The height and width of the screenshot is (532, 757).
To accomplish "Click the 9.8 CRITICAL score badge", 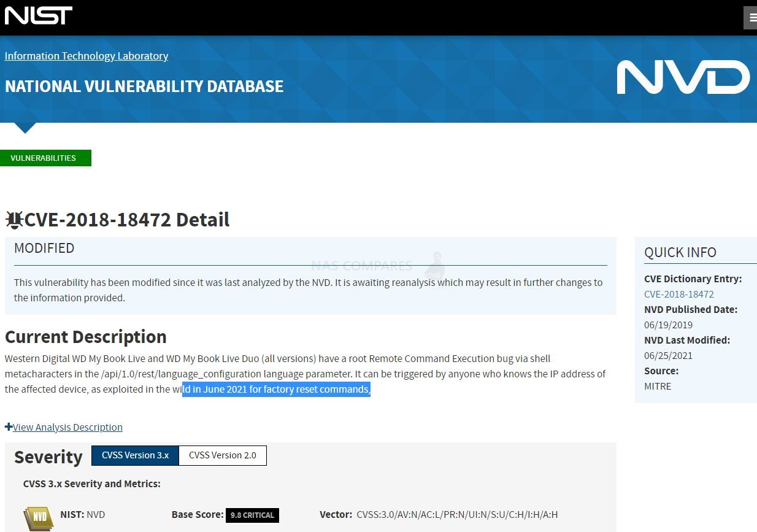I will click(252, 515).
